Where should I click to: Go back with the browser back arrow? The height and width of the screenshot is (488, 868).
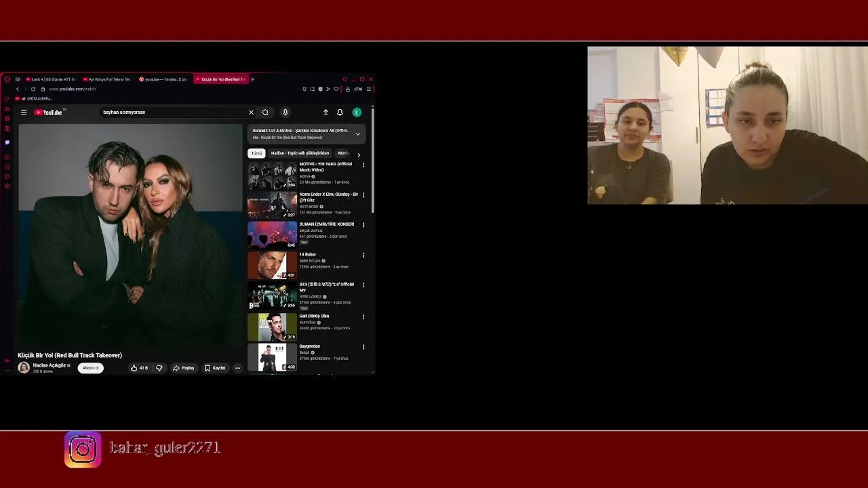point(17,89)
